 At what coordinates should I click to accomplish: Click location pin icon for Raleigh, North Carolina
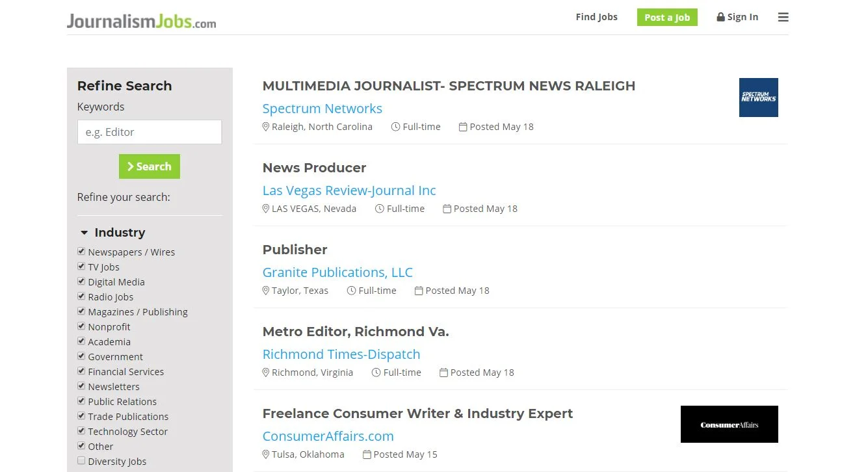[x=265, y=127]
